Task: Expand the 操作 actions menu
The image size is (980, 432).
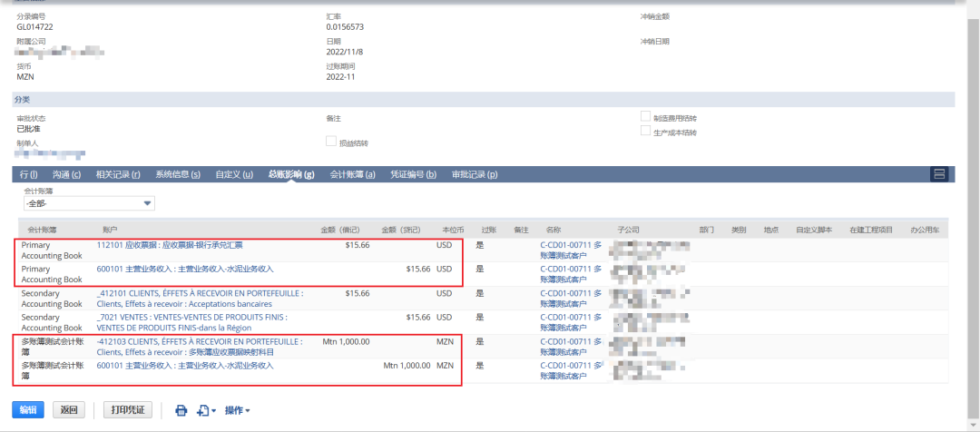Action: pos(238,410)
